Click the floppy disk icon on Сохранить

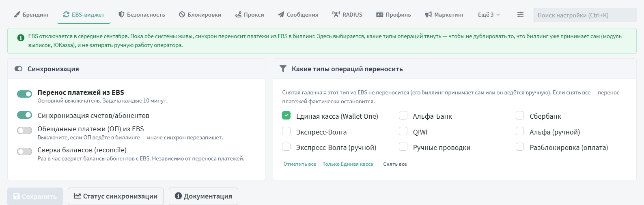coord(17,196)
